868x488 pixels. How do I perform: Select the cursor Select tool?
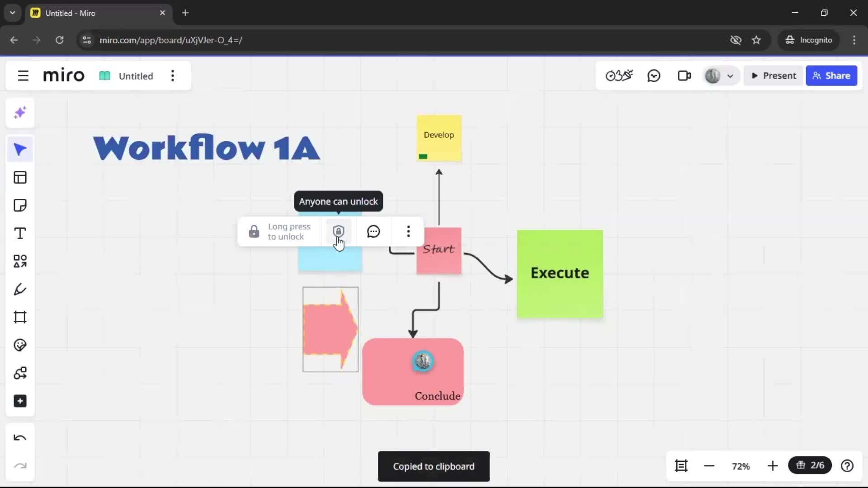click(x=20, y=150)
